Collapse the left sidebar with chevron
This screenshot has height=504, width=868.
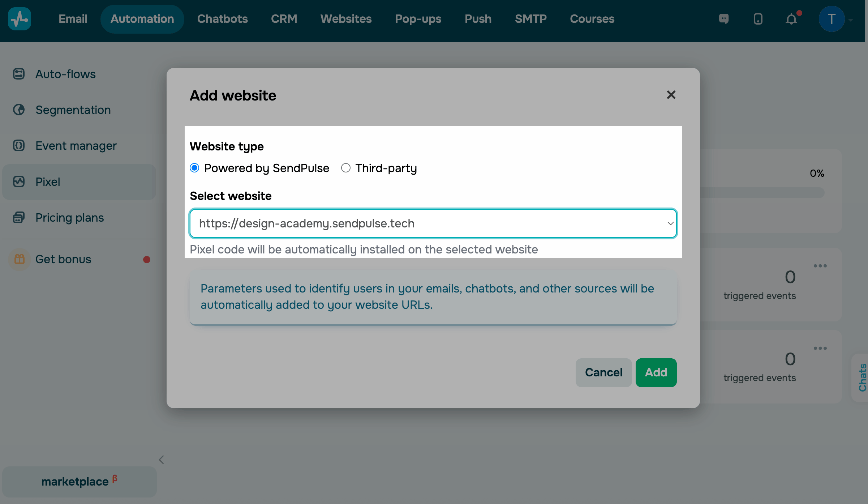[x=161, y=460]
